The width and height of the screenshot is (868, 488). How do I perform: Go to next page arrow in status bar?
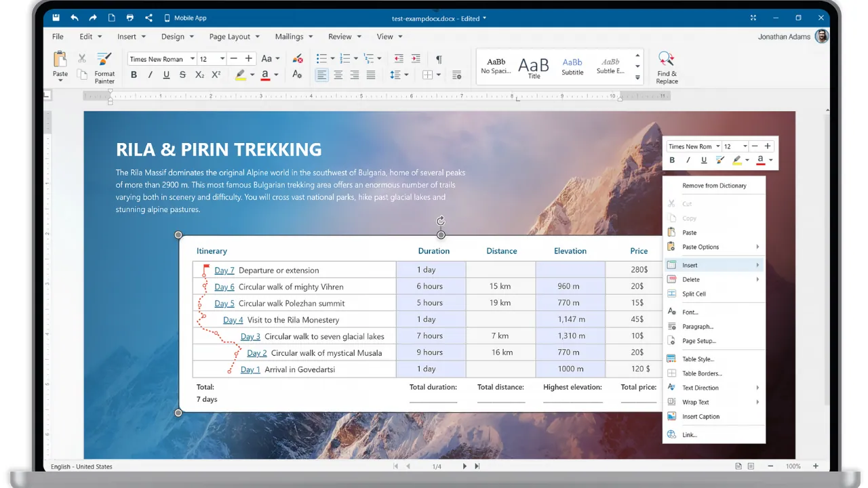coord(465,466)
